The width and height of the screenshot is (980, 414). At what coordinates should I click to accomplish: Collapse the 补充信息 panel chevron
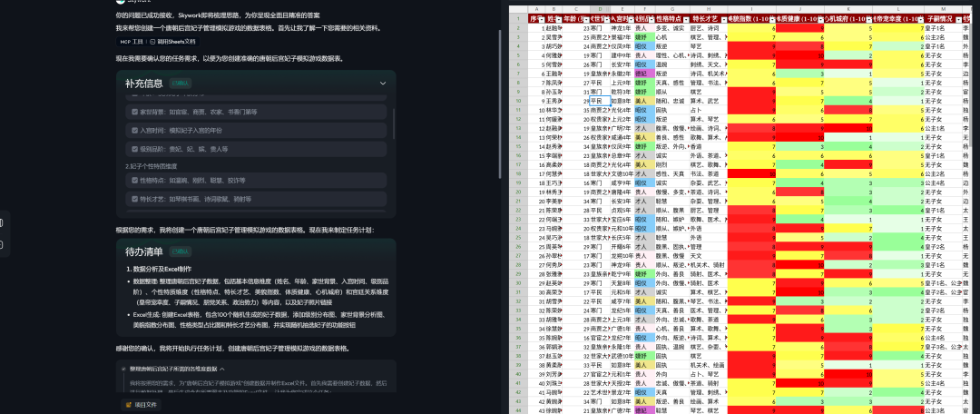383,84
